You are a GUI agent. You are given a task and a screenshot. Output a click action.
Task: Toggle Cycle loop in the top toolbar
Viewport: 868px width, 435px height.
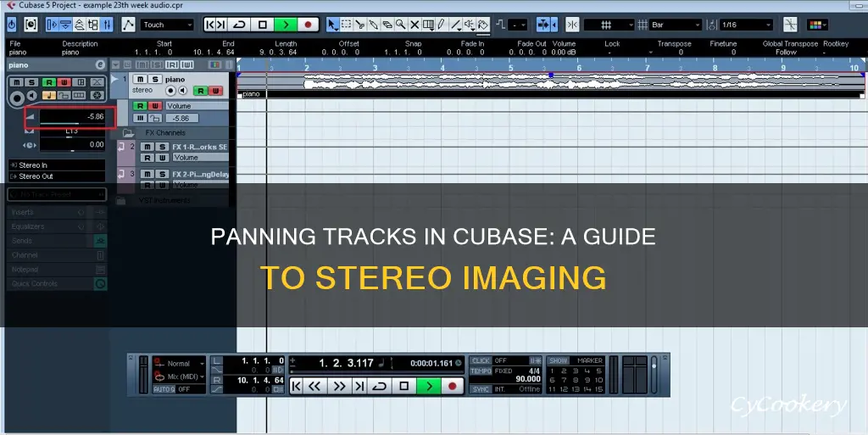click(239, 25)
